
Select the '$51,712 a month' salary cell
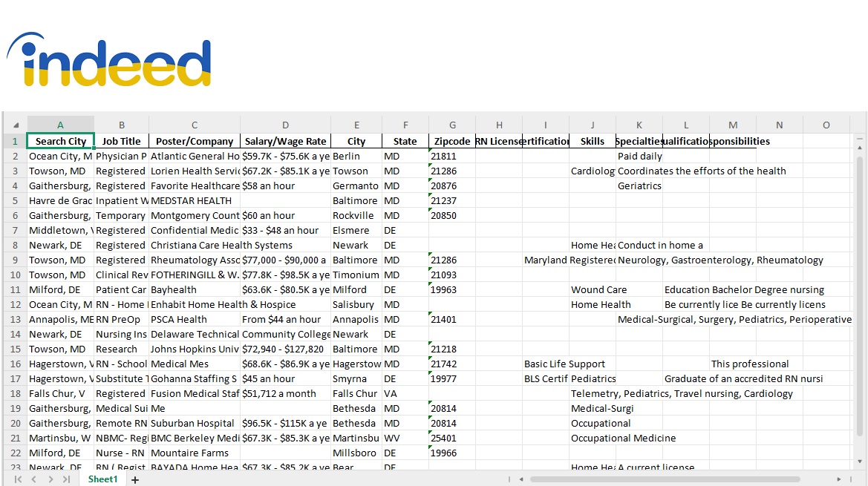(x=286, y=394)
